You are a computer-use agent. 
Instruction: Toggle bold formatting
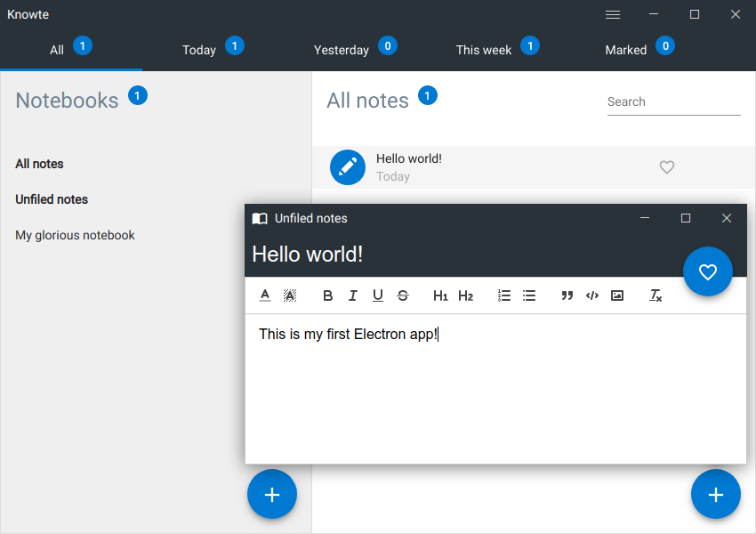coord(328,295)
